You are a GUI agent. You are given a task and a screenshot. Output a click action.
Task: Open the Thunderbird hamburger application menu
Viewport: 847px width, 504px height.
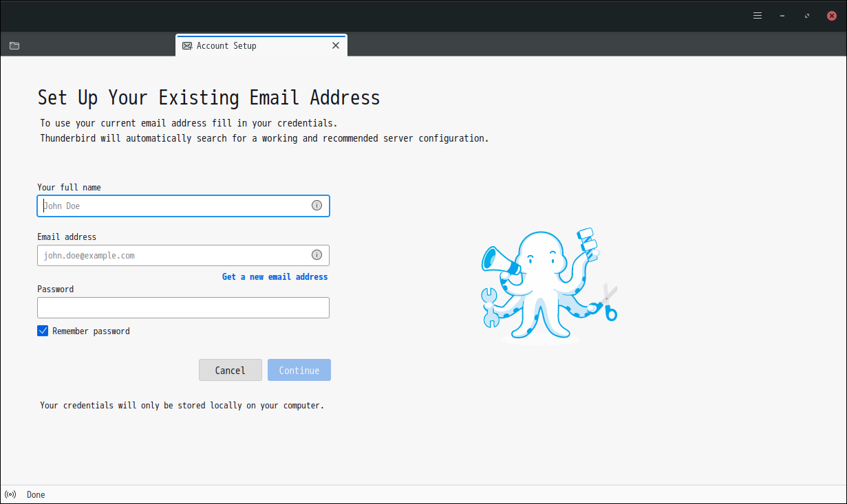pos(758,16)
